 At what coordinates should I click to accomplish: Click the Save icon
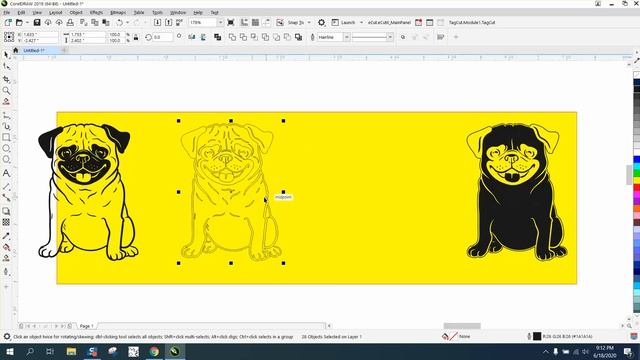click(x=37, y=22)
